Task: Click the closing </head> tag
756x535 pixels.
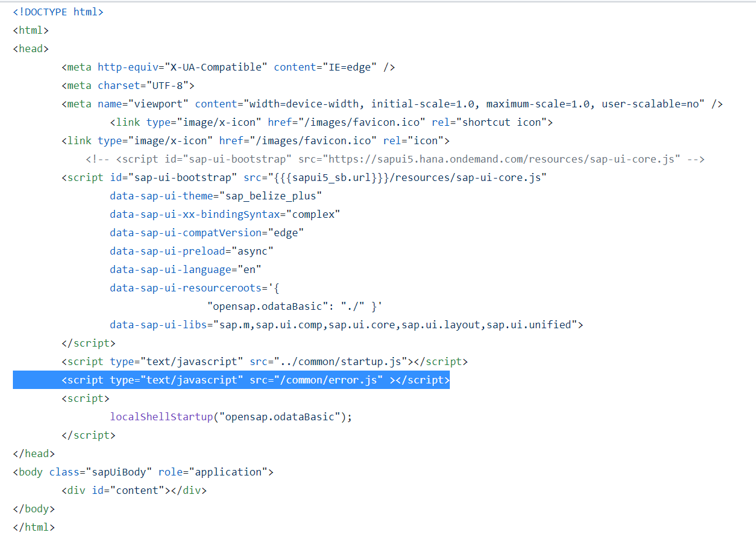Action: (x=34, y=453)
